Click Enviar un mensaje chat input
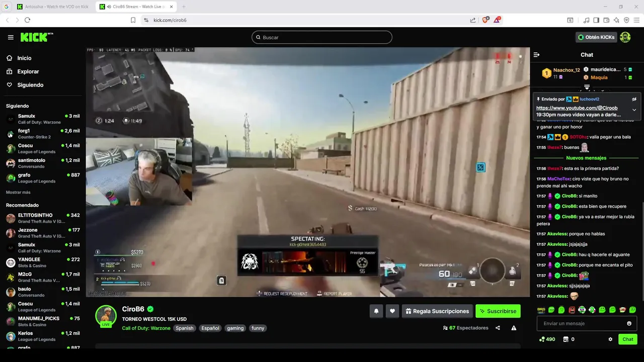 [x=581, y=323]
